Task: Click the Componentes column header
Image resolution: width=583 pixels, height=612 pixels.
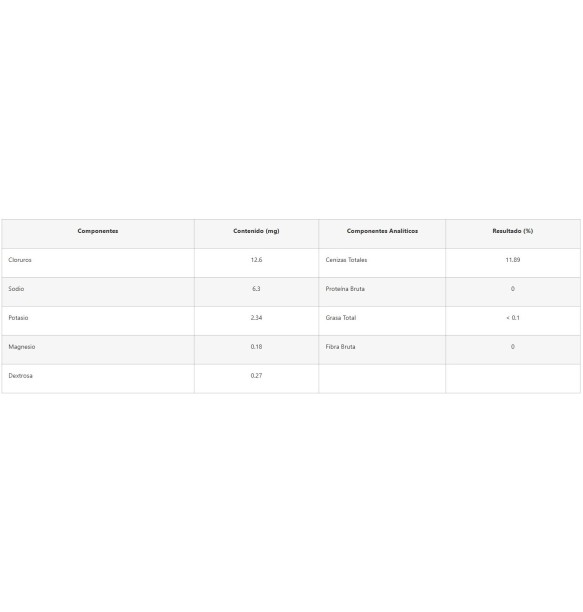Action: click(x=98, y=231)
